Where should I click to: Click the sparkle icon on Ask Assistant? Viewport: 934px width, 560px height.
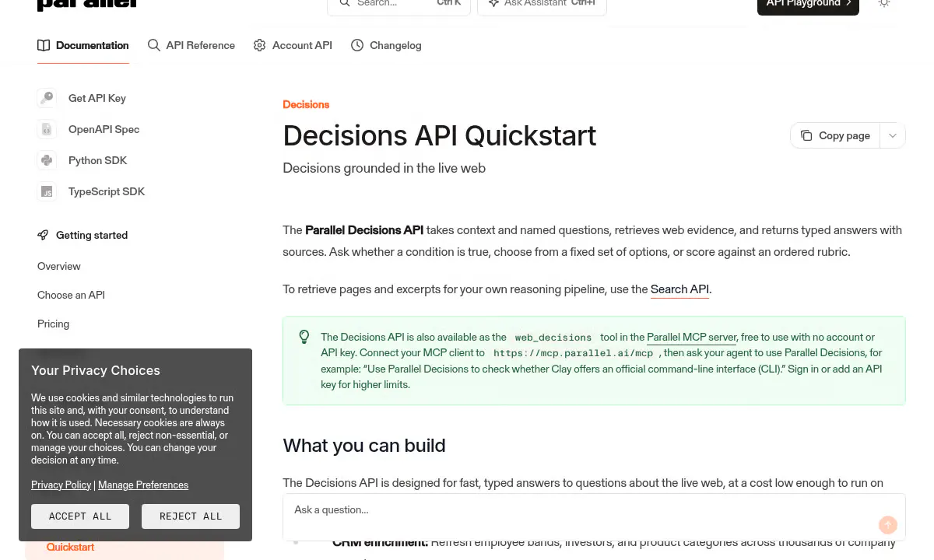tap(493, 3)
